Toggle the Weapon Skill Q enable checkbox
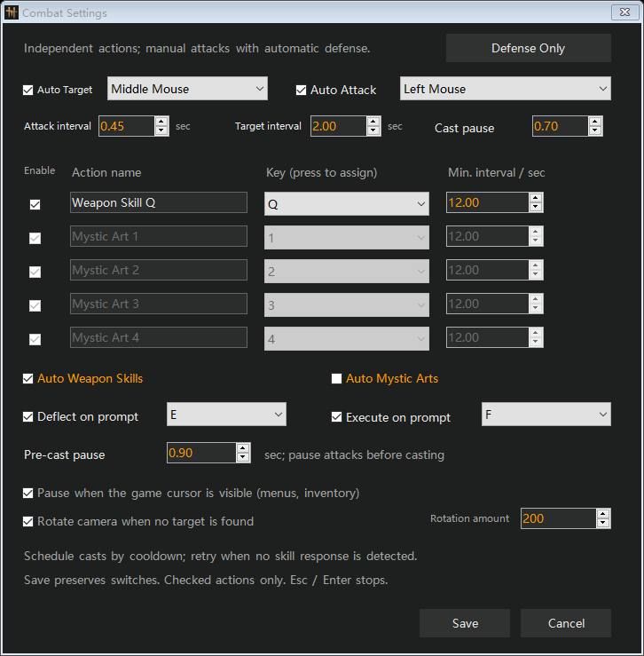The width and height of the screenshot is (644, 656). (35, 204)
